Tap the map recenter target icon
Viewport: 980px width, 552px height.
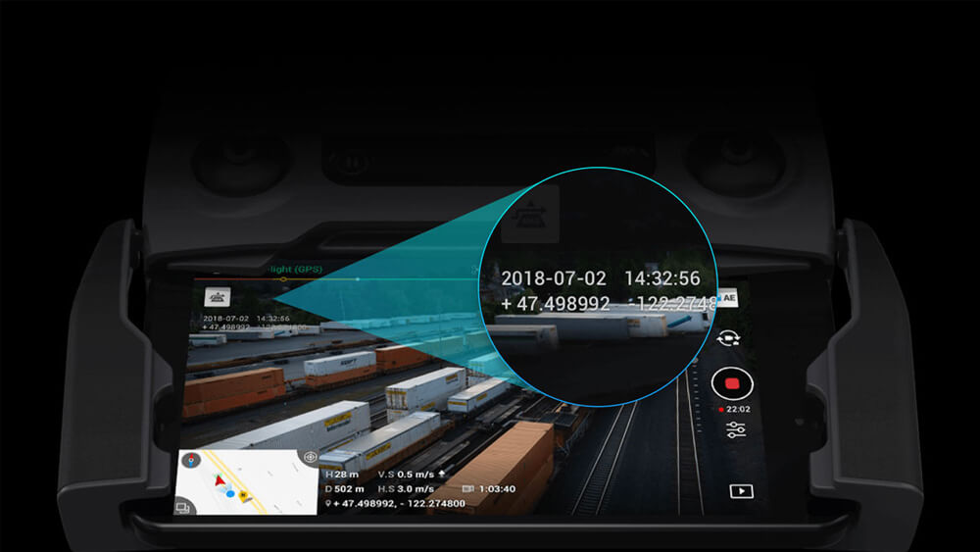(x=310, y=457)
